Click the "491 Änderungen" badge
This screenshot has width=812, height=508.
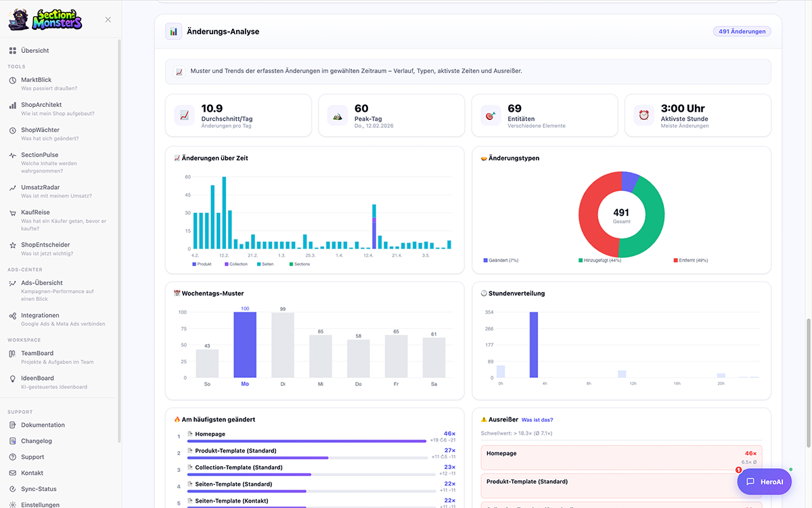742,31
